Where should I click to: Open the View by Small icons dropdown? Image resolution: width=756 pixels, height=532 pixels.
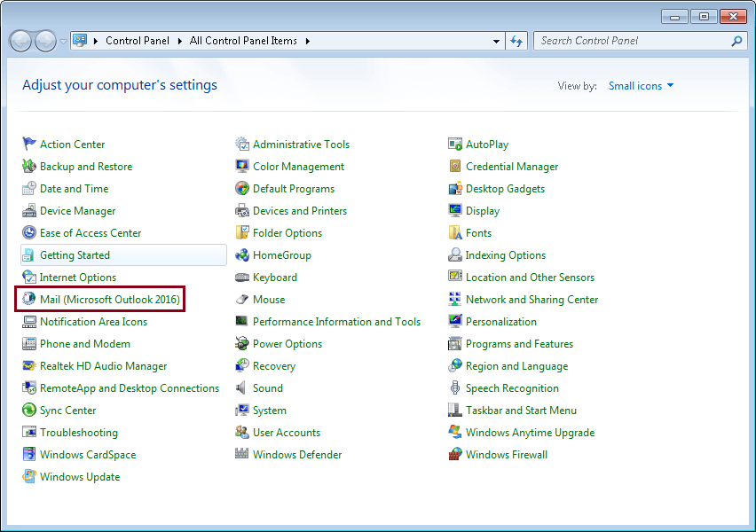641,86
